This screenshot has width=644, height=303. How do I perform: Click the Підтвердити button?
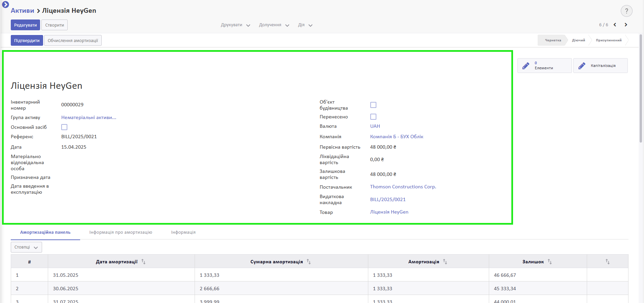point(27,40)
